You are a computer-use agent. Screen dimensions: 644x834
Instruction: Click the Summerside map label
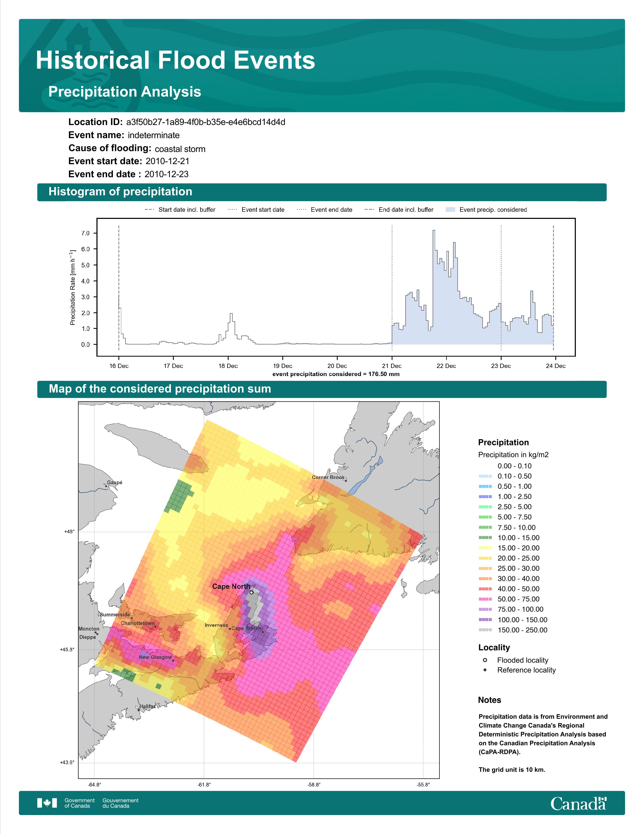pos(115,614)
